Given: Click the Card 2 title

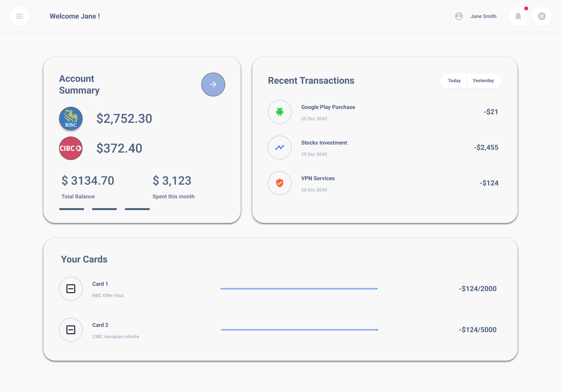Looking at the screenshot, I should 100,325.
